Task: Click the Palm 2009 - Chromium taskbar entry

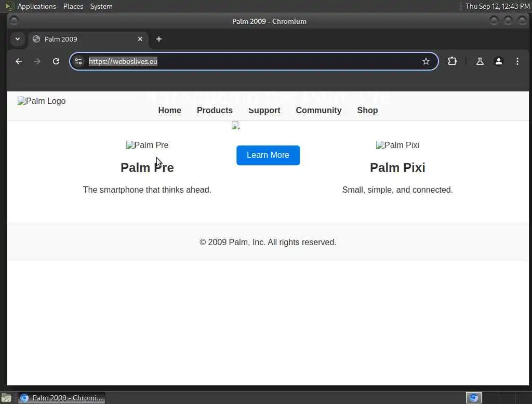Action: [62, 398]
